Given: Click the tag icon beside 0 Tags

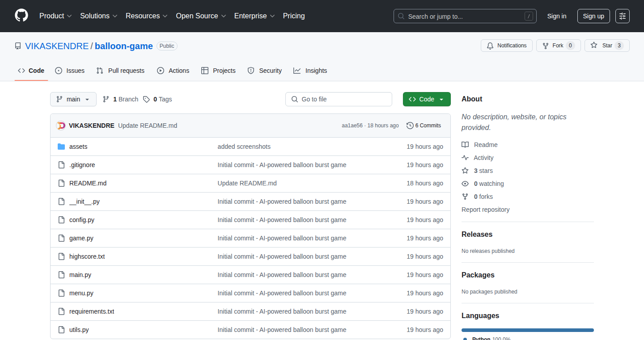Looking at the screenshot, I should click(x=146, y=99).
